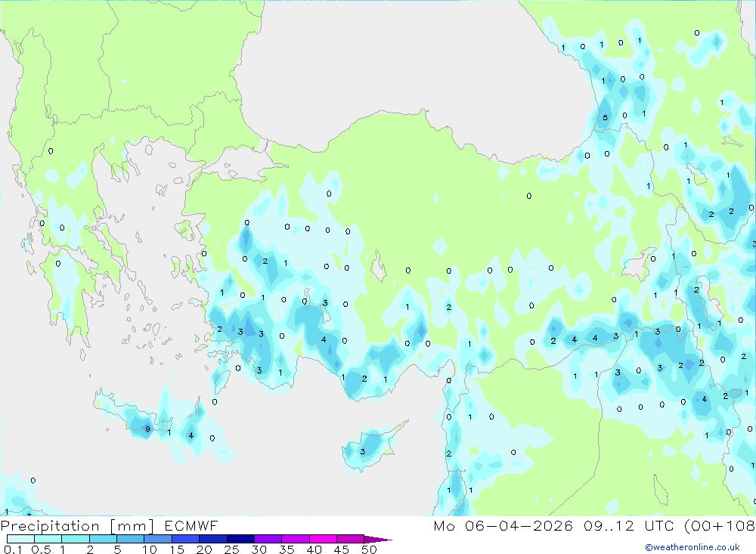This screenshot has height=554, width=756.
Task: Click the 'ECMWF' model label
Action: 191,525
